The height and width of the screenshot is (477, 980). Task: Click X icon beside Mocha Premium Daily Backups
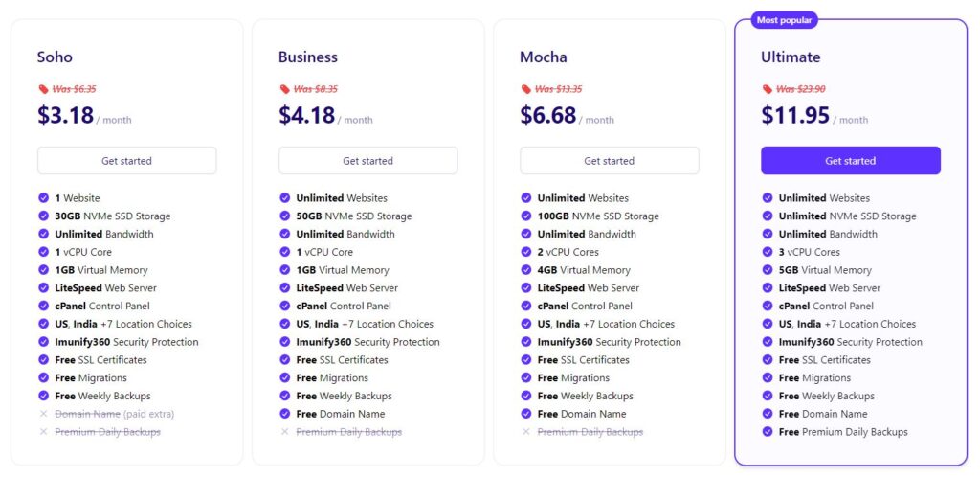tap(525, 432)
